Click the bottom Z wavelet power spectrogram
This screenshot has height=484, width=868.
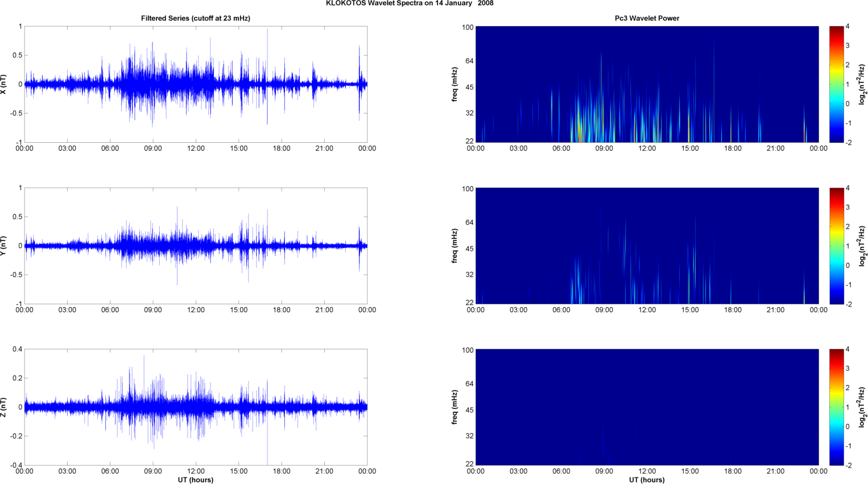[647, 407]
